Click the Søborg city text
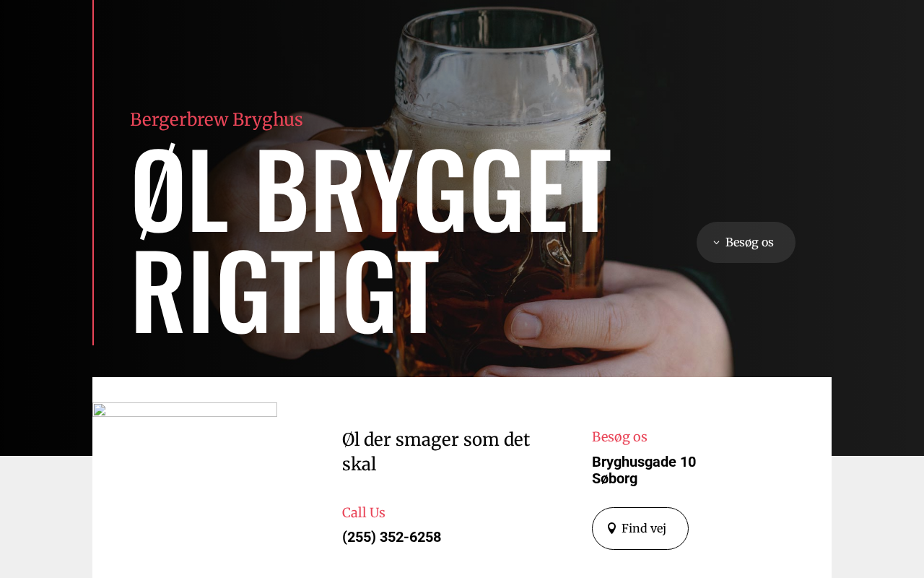This screenshot has height=578, width=924. (614, 478)
